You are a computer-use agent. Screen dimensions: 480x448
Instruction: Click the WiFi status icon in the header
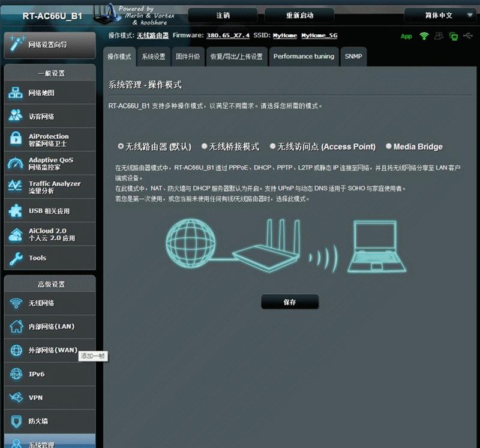coord(424,36)
